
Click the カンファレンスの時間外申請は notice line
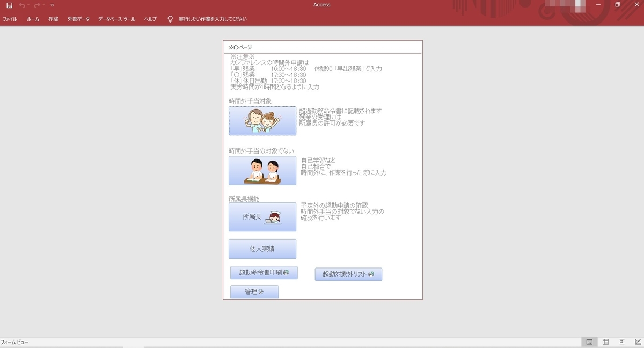[269, 62]
